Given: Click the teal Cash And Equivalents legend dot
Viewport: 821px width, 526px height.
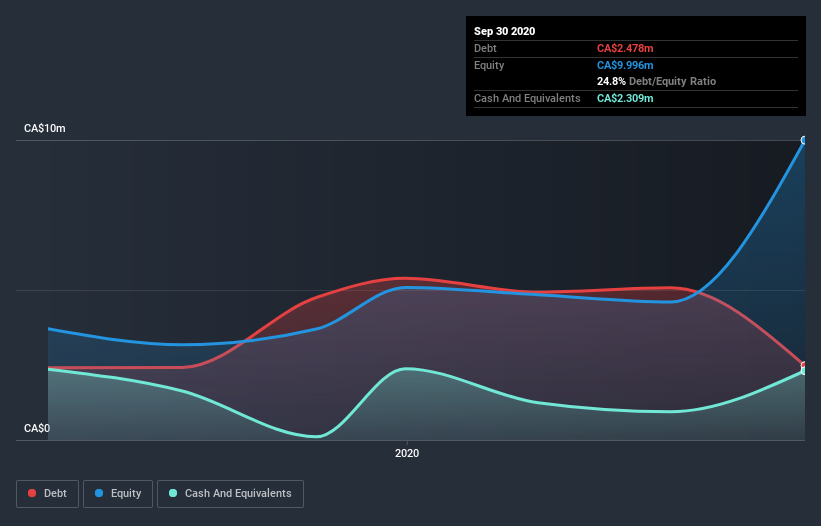Looking at the screenshot, I should 173,493.
